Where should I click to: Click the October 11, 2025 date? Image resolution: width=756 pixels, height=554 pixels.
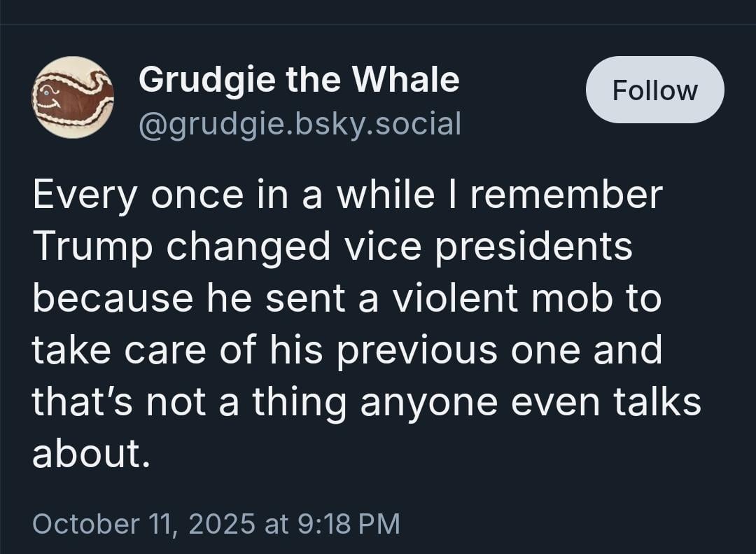(143, 524)
